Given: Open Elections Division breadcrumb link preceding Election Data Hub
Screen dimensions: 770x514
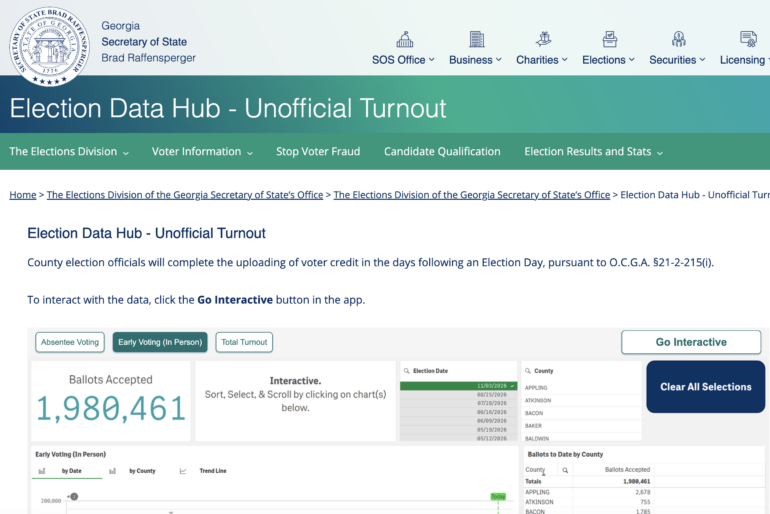Looking at the screenshot, I should (x=471, y=195).
